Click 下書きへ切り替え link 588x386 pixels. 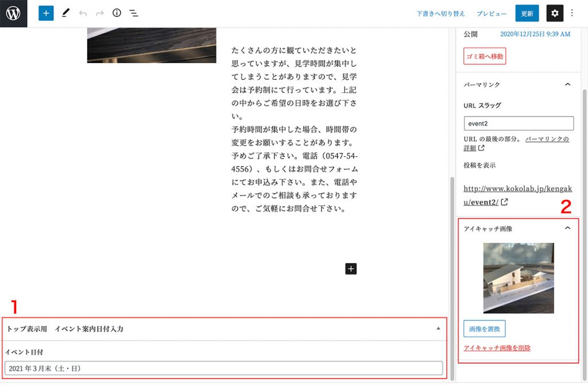coord(442,13)
